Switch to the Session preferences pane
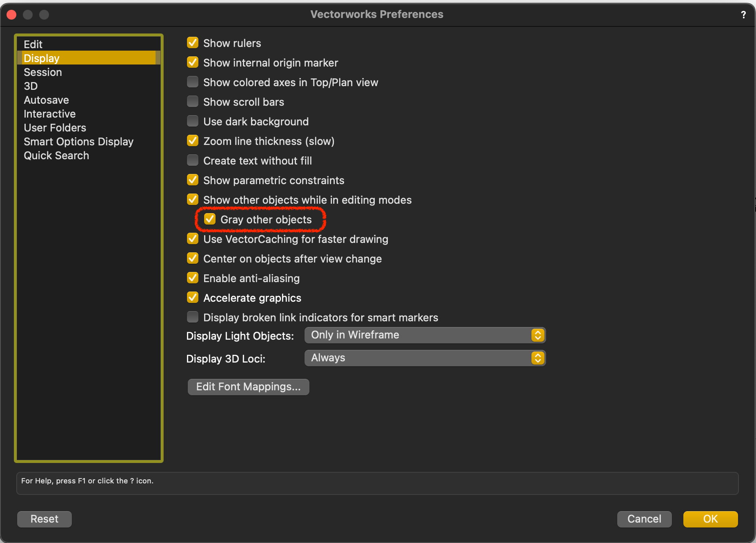Image resolution: width=756 pixels, height=543 pixels. click(43, 72)
